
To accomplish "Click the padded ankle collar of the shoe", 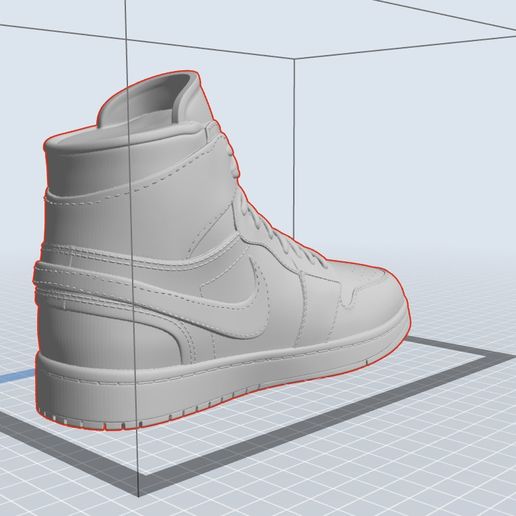I will click(87, 160).
